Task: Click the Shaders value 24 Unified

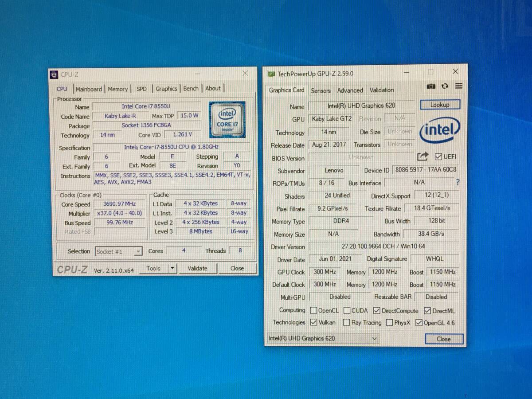Action: [336, 196]
